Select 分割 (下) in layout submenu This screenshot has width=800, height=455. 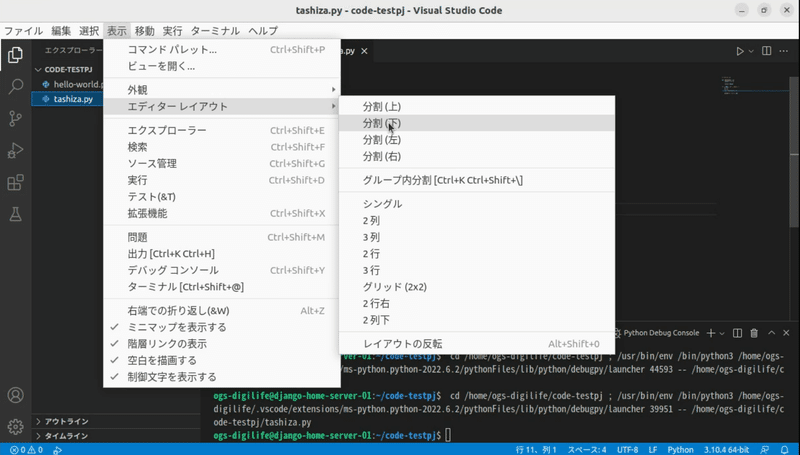pyautogui.click(x=477, y=123)
